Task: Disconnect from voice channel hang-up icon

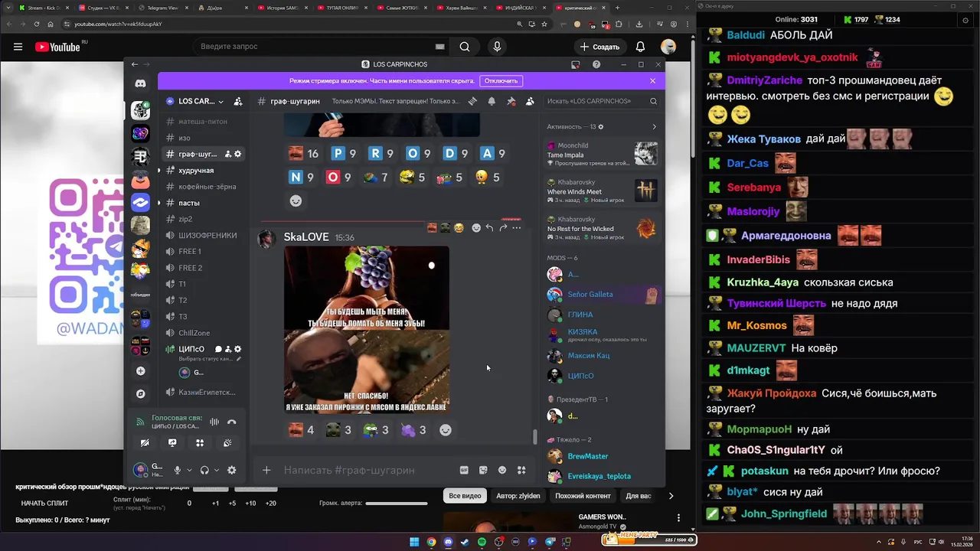Action: tap(231, 422)
